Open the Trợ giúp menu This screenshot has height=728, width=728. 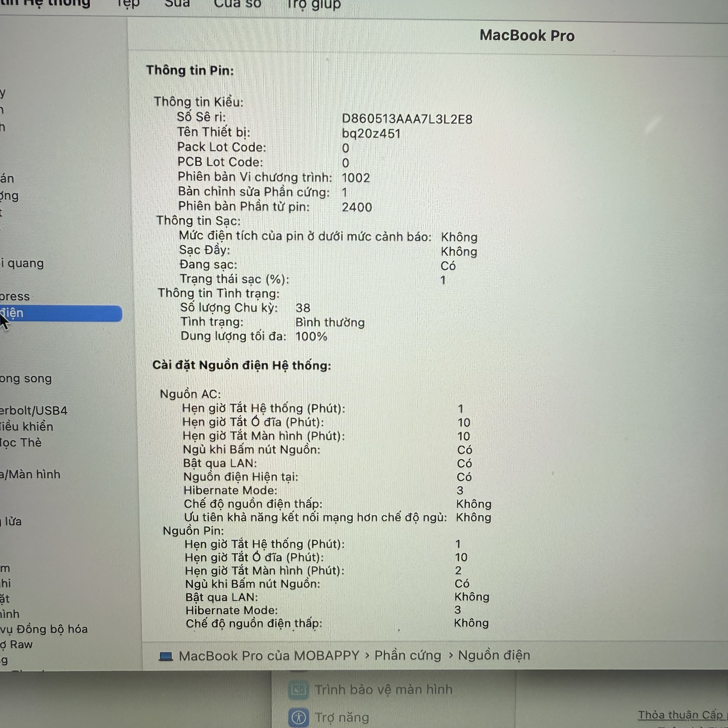click(x=313, y=5)
